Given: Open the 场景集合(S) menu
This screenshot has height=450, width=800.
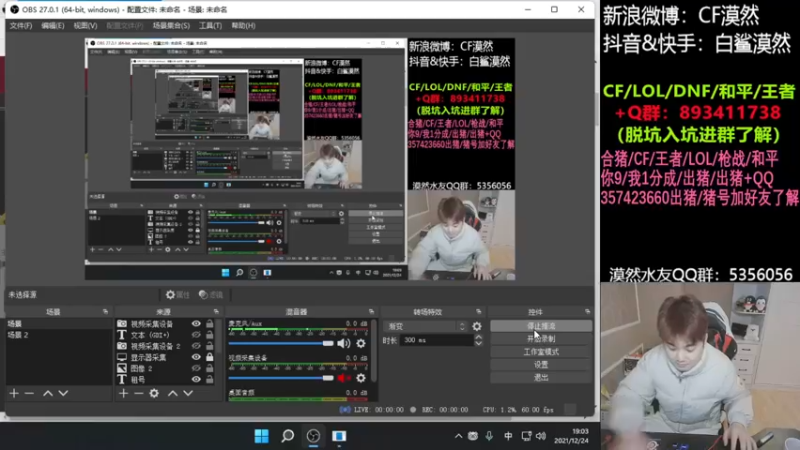Looking at the screenshot, I should (171, 26).
